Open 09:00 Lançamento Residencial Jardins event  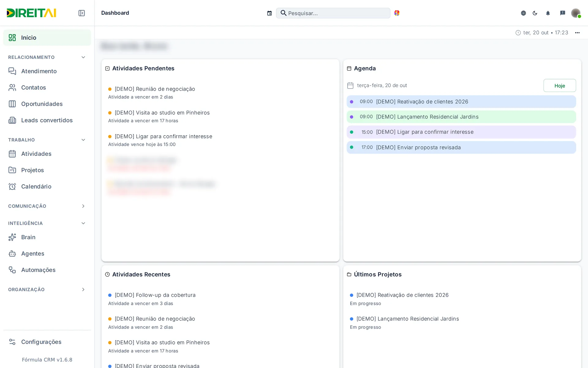tap(461, 117)
